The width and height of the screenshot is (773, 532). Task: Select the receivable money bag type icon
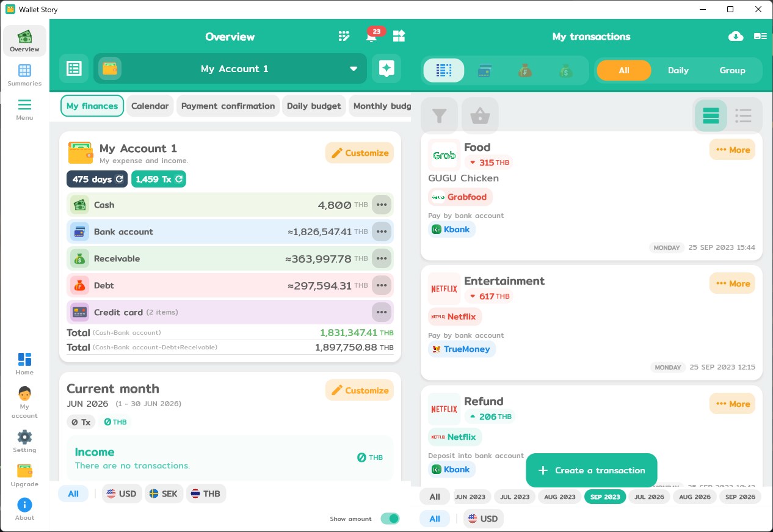(x=566, y=70)
